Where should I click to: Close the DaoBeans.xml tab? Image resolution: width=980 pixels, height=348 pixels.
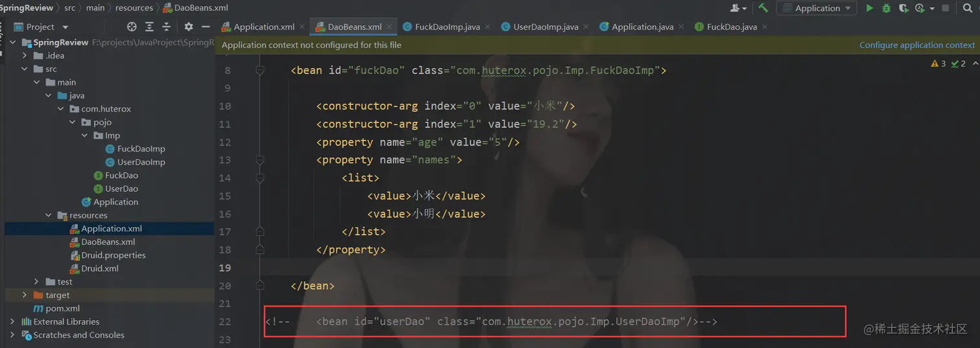click(389, 27)
